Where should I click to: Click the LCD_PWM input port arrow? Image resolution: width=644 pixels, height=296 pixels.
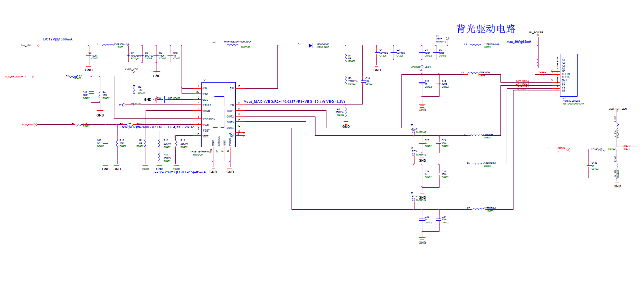click(x=35, y=125)
